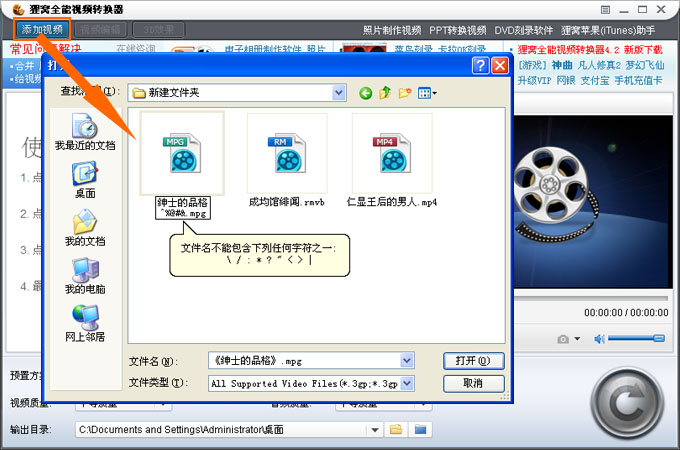Click the 文件名 input field

coord(305,360)
